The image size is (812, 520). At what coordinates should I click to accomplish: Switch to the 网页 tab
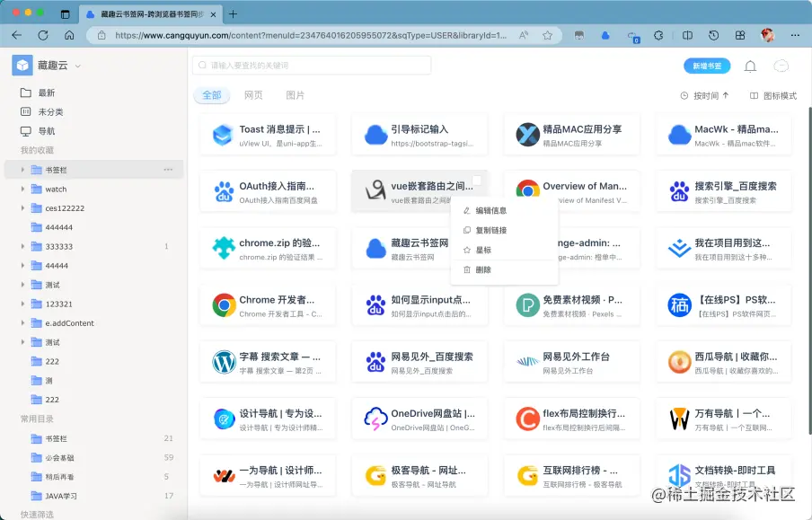(x=253, y=95)
